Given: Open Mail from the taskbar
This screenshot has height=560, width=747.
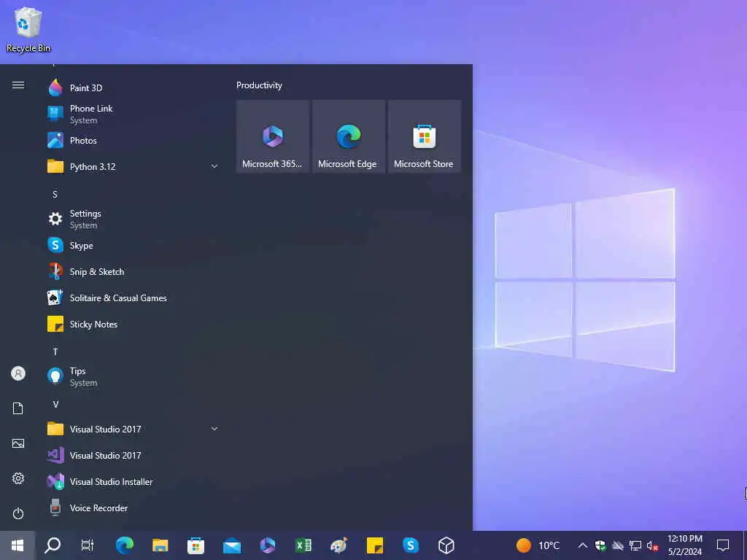Looking at the screenshot, I should click(x=232, y=545).
